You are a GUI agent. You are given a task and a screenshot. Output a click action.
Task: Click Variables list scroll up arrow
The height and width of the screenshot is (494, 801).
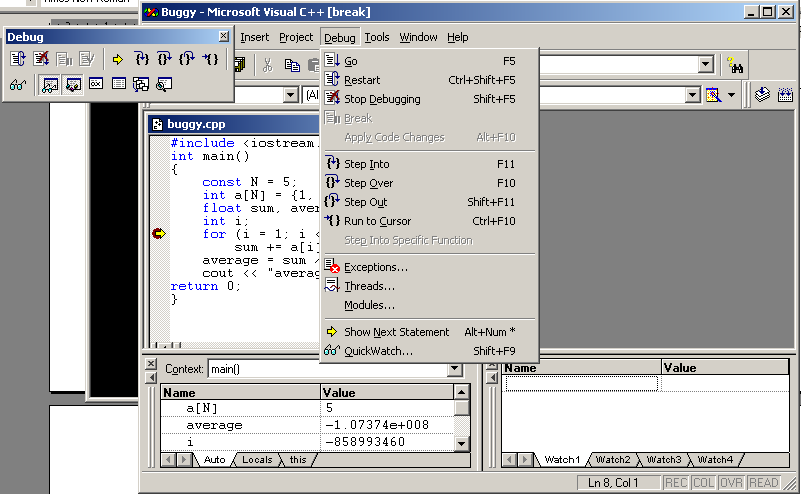[x=461, y=392]
